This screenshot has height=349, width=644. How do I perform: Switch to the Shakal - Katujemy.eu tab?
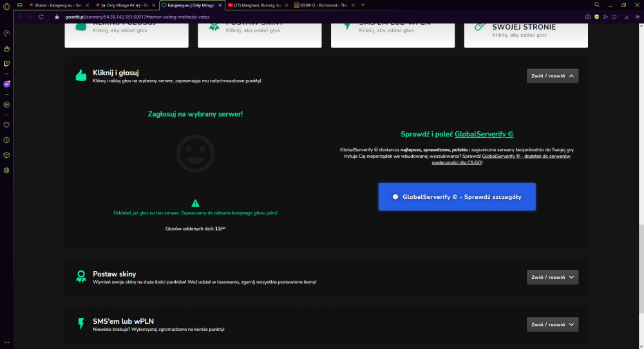click(x=58, y=5)
